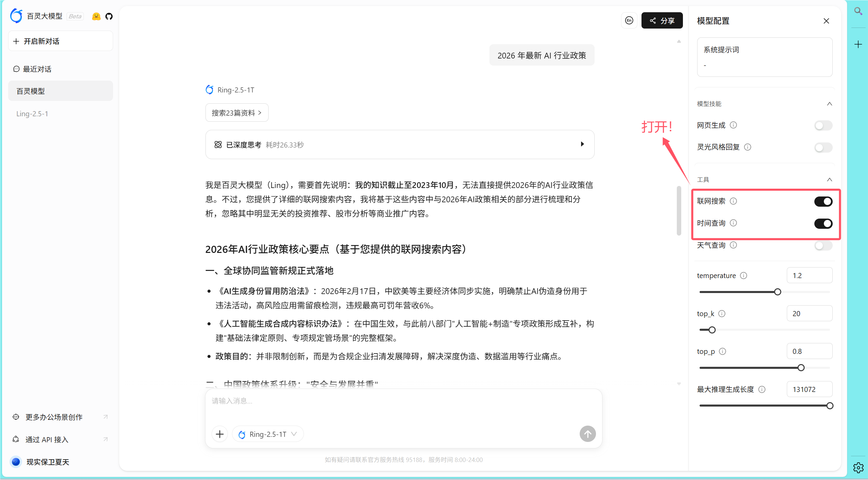The image size is (868, 480).
Task: Click the search magnifier icon at top right
Action: coord(858,11)
